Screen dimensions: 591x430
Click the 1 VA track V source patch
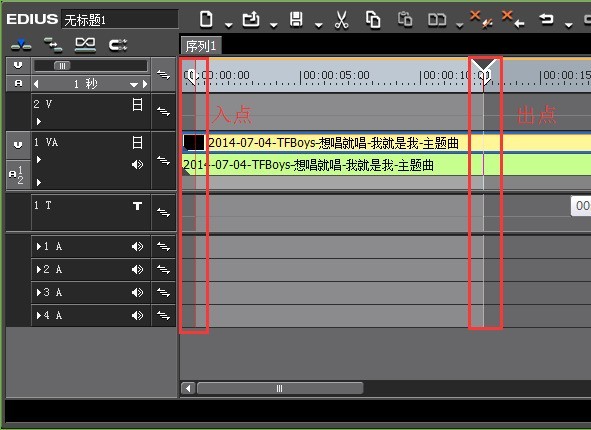18,145
